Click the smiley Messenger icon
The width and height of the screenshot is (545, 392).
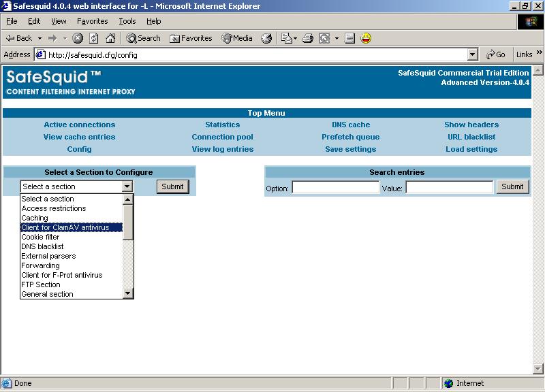click(x=366, y=38)
